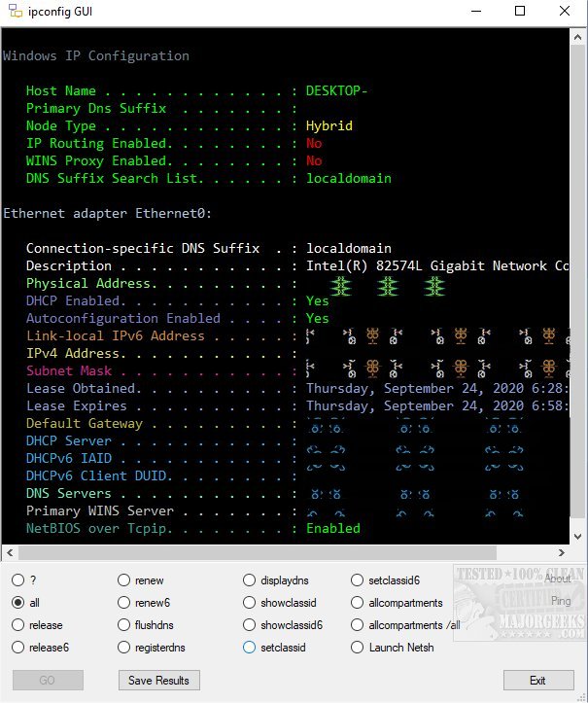This screenshot has width=588, height=703.
Task: Maximize the ipconfig GUI window
Action: tap(520, 11)
